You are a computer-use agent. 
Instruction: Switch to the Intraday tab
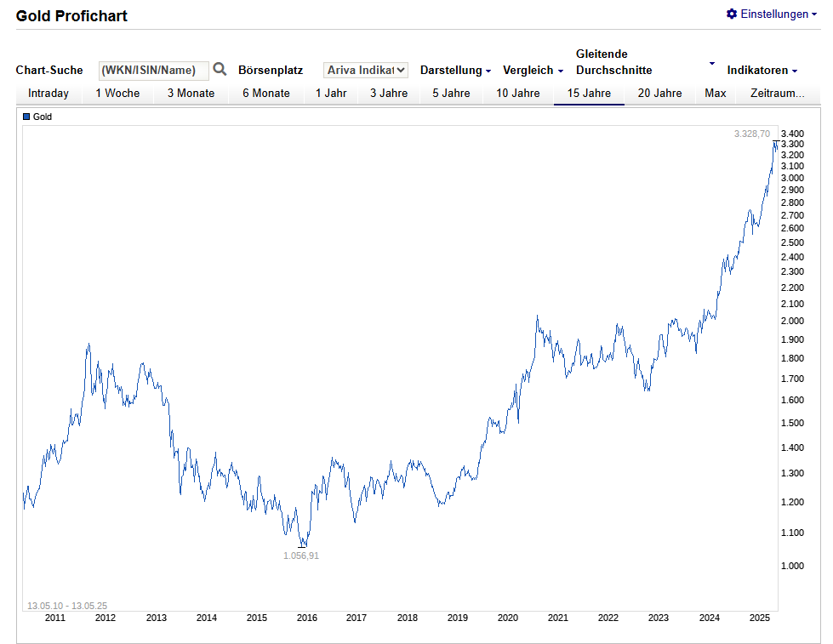(48, 94)
